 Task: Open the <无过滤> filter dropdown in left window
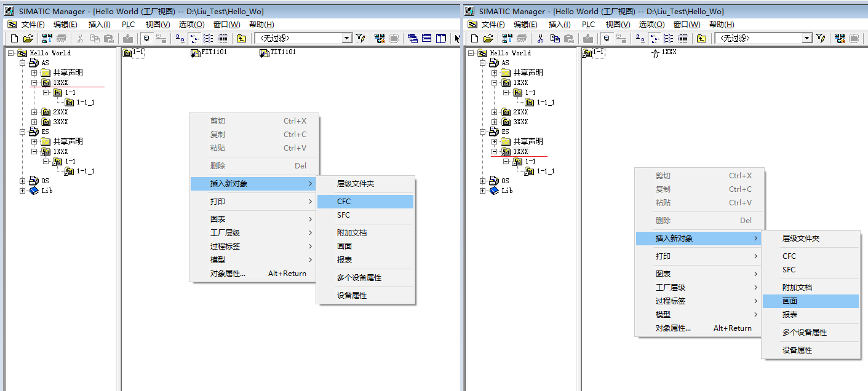tap(346, 38)
